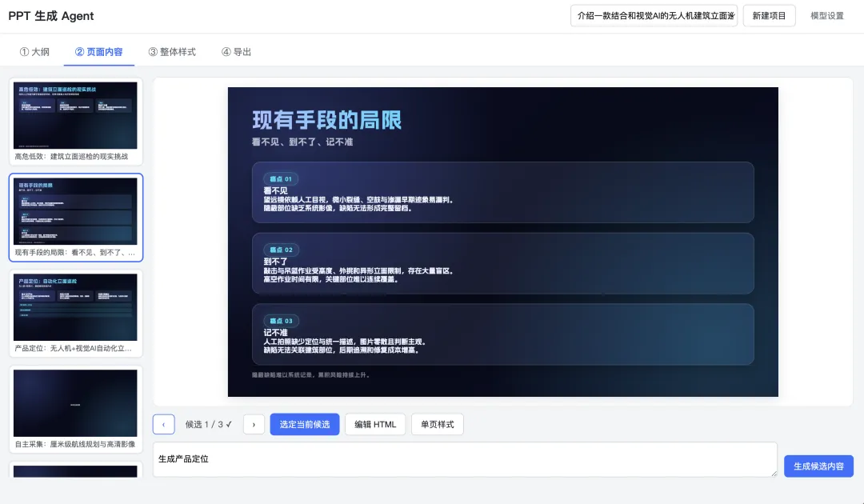Open the 编辑 HTML editor
Image resolution: width=864 pixels, height=504 pixels.
tap(375, 424)
